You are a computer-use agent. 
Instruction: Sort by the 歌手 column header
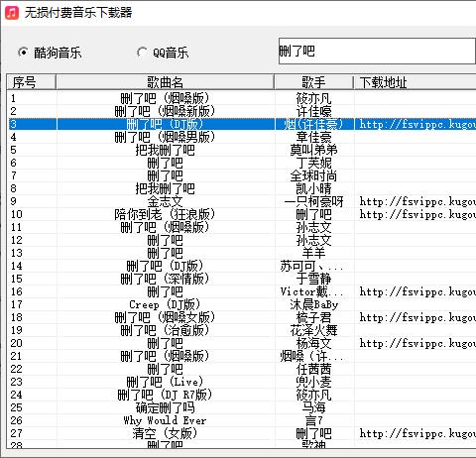313,82
